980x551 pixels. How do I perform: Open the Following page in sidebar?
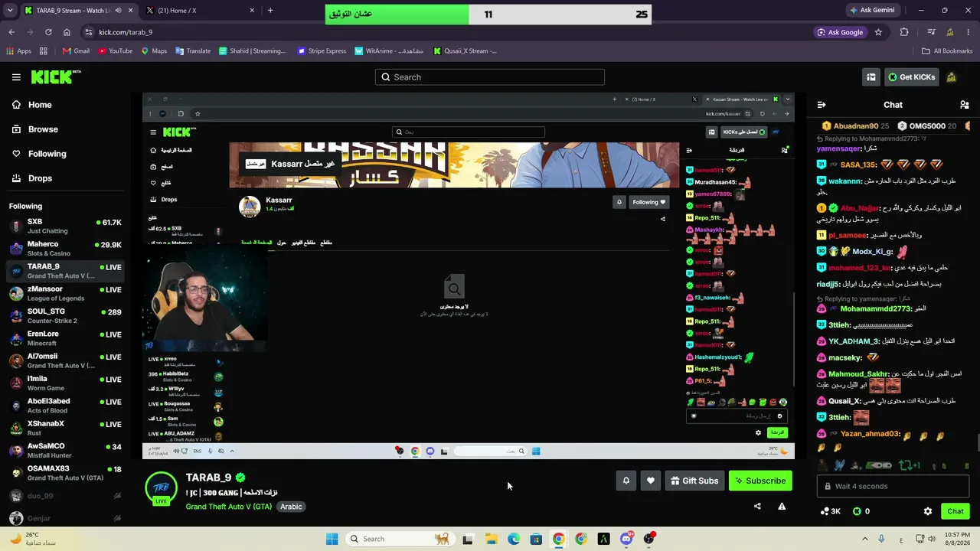click(47, 154)
